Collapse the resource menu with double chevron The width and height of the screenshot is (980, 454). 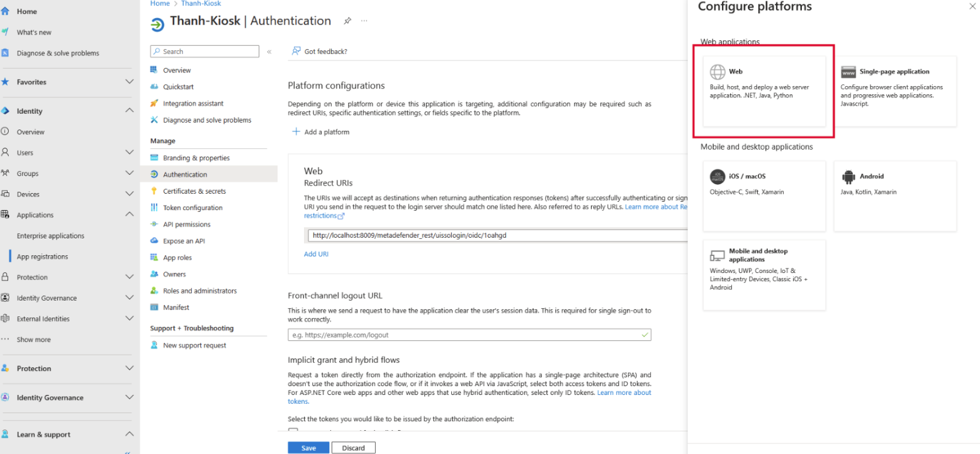[269, 52]
